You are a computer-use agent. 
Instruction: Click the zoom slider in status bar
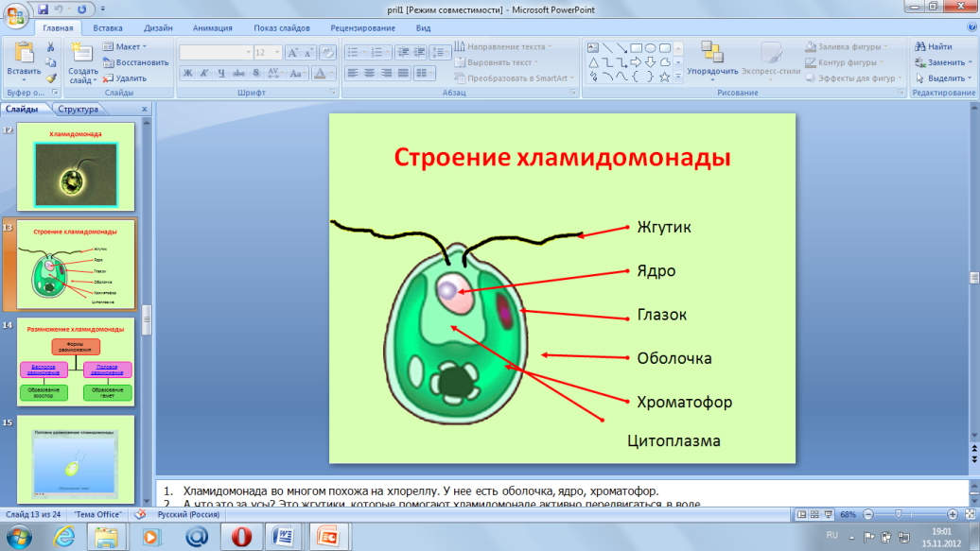point(899,514)
